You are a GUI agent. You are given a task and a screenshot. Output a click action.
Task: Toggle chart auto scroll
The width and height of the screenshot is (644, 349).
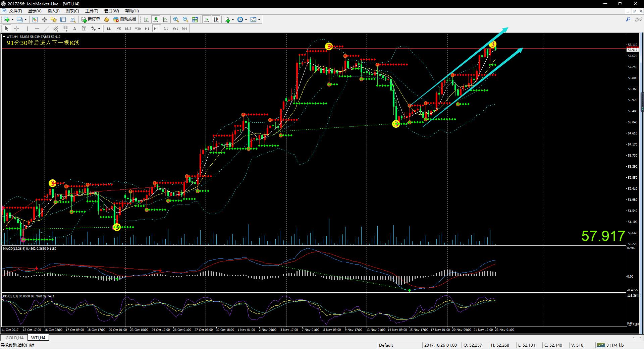(x=207, y=19)
